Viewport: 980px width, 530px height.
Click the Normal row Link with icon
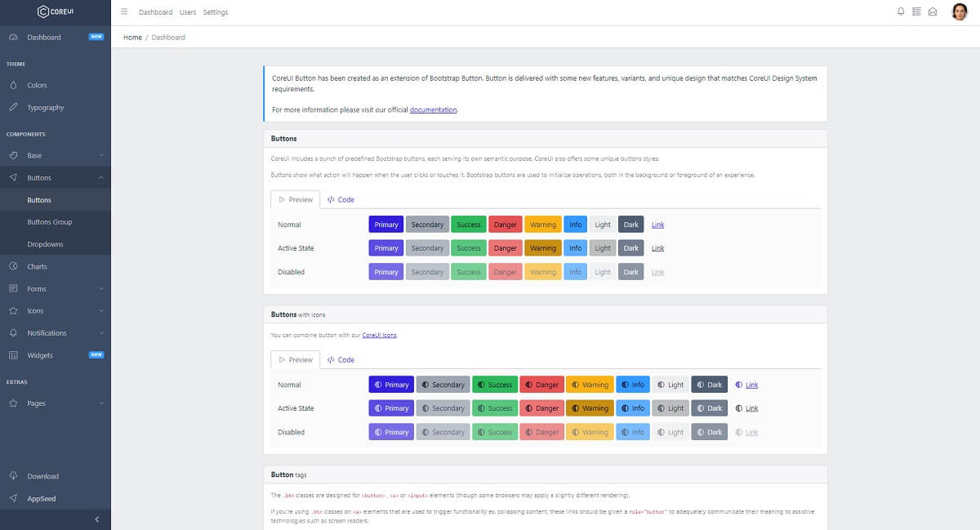coord(746,385)
